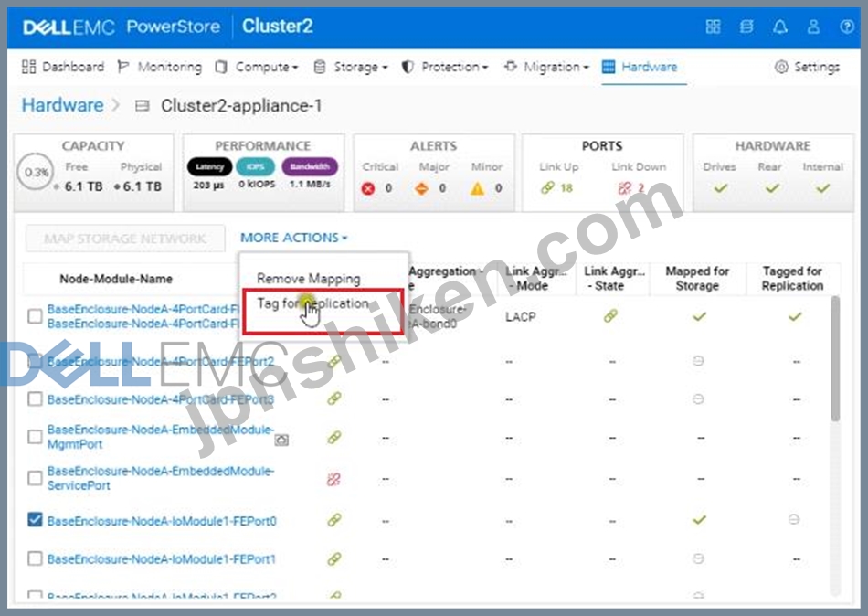This screenshot has width=868, height=616.
Task: Click Tagged for Replication circle icon for IoModule1-FEPort0
Action: [x=794, y=520]
